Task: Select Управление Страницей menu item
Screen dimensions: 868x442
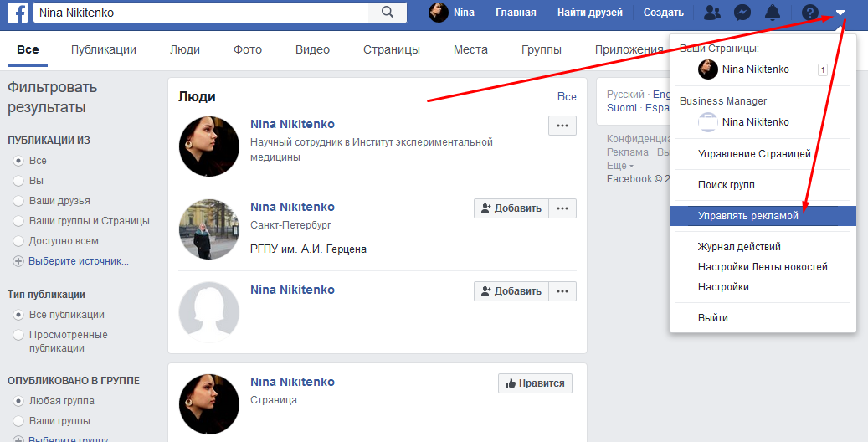Action: [763, 154]
